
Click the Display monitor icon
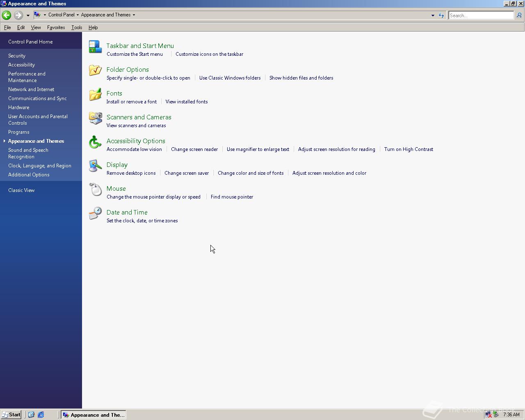tap(95, 166)
